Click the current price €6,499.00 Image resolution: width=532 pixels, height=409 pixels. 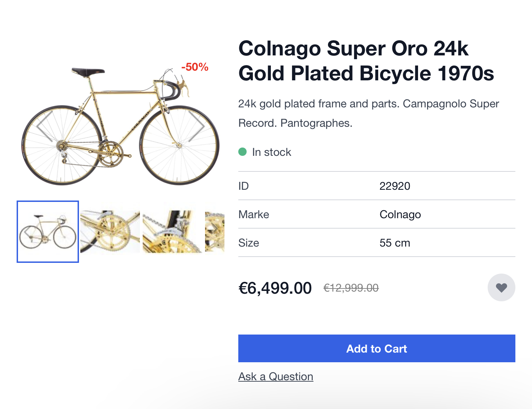point(275,288)
